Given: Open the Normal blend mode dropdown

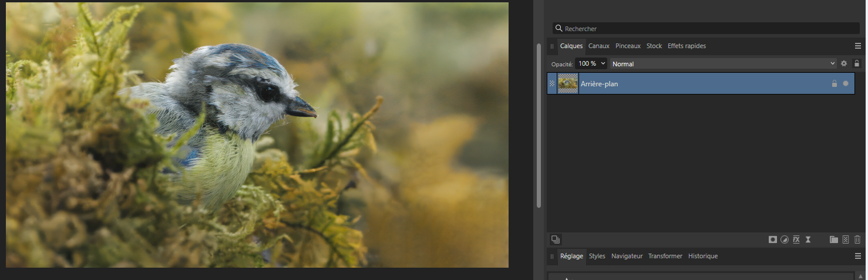Looking at the screenshot, I should (724, 63).
